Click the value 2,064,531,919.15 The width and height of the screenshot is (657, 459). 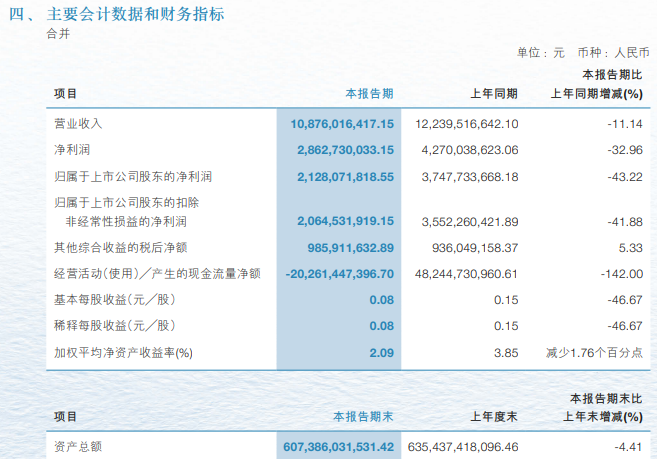pos(345,221)
